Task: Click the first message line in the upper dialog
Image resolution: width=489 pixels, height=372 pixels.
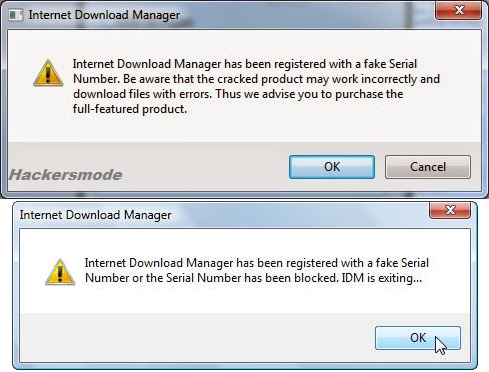Action: click(245, 64)
